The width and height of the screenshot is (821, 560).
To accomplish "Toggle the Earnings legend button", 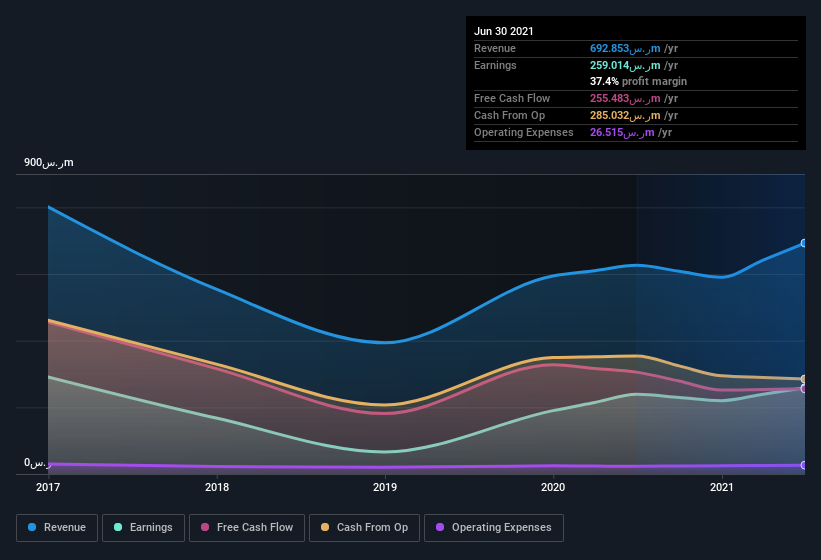I will (x=143, y=528).
